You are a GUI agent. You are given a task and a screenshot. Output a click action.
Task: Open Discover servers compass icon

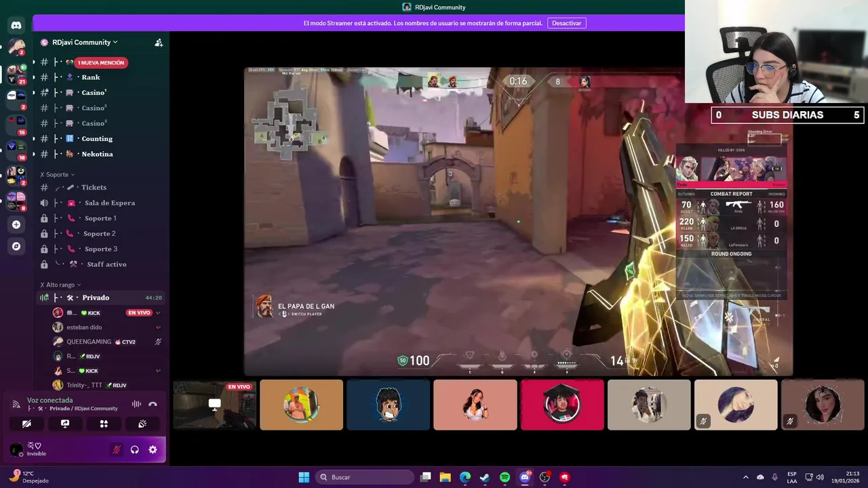pyautogui.click(x=16, y=246)
